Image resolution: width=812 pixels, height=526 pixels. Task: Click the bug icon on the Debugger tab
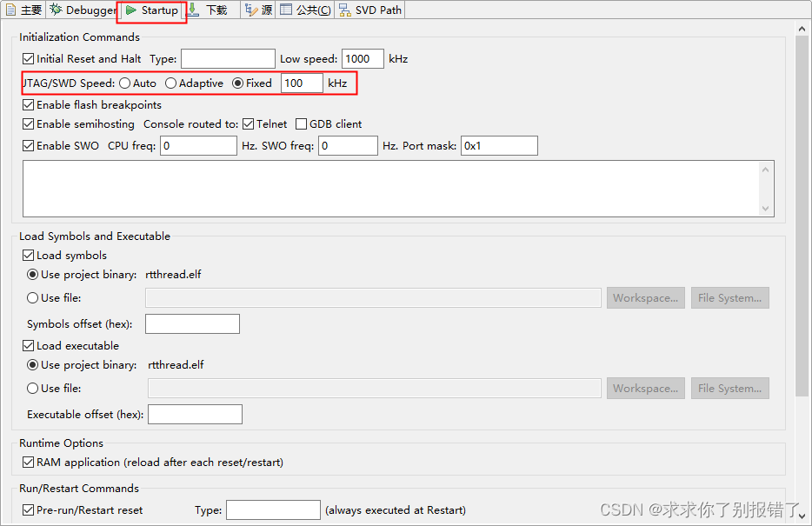57,10
